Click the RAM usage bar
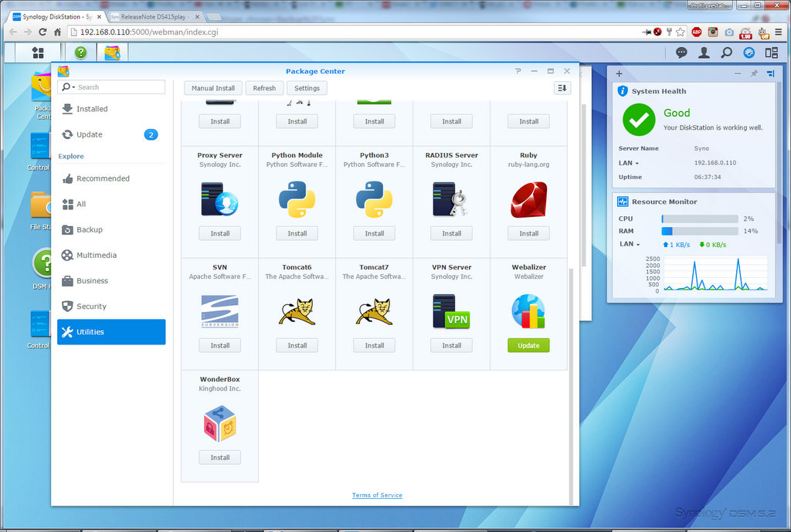 point(700,231)
